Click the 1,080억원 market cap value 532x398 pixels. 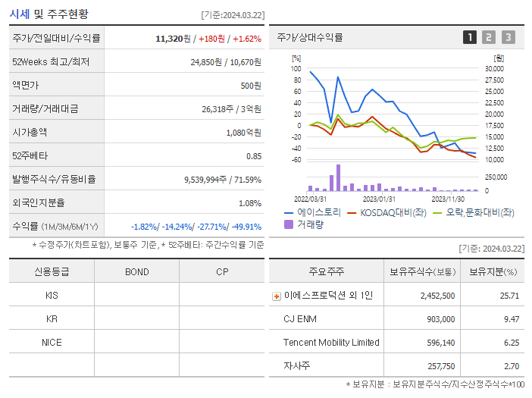click(243, 133)
